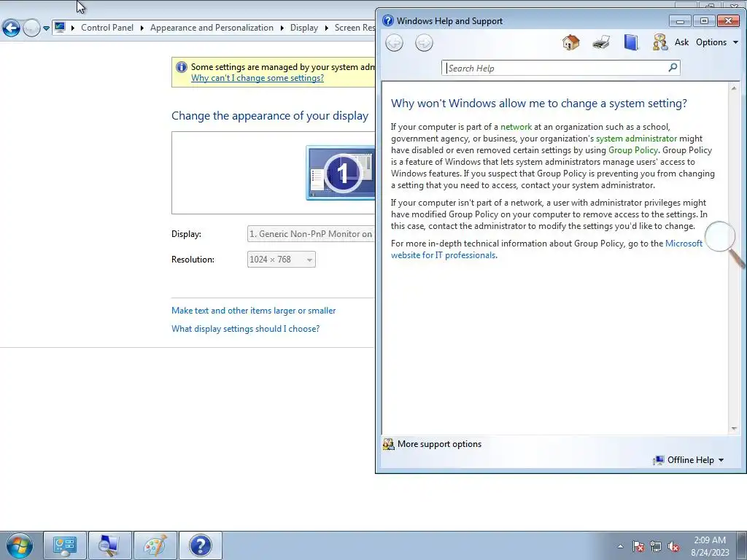The image size is (747, 560).
Task: Click the Help window scroll up arrow
Action: point(734,88)
